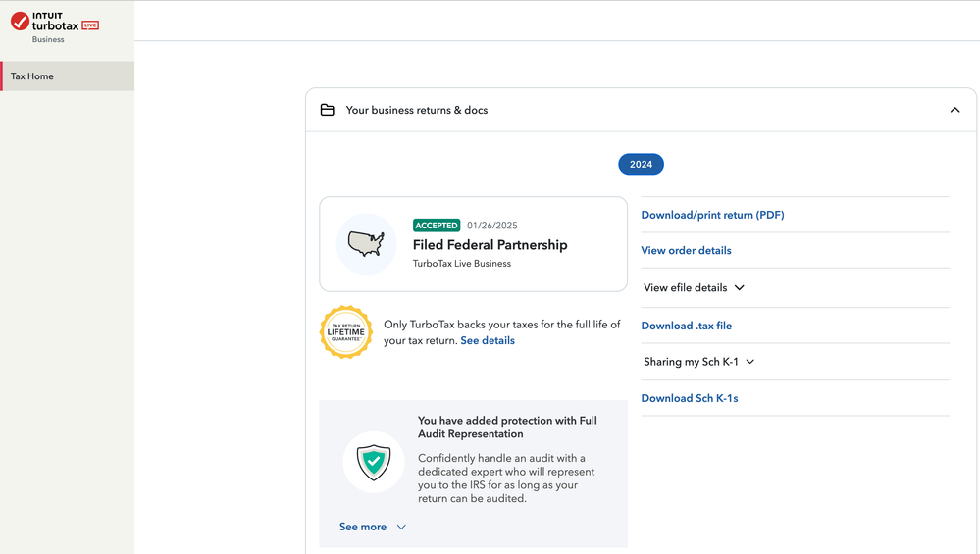Open Tax Home in the sidebar
This screenshot has width=980, height=554.
[x=67, y=76]
